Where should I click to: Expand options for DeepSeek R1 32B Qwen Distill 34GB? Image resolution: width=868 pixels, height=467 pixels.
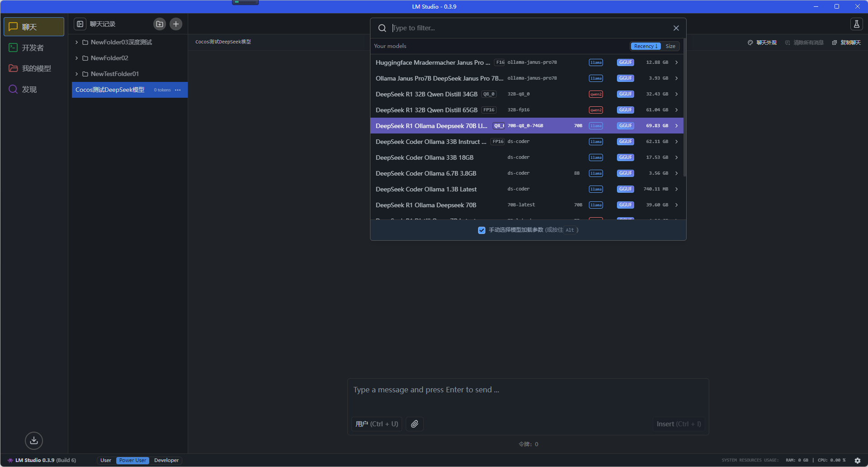pos(676,94)
